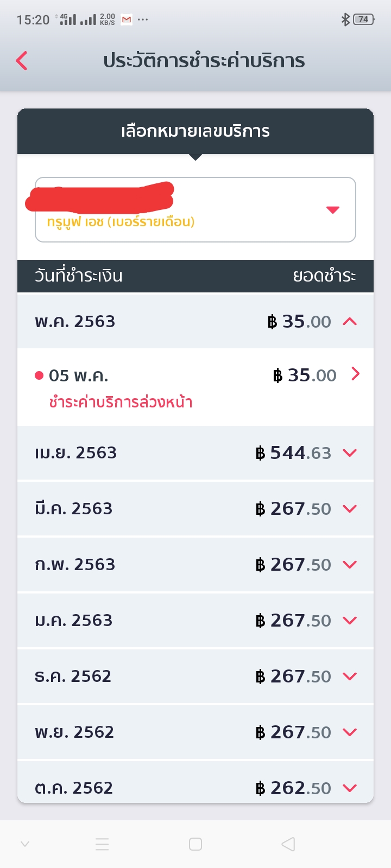Viewport: 391px width, 868px height.
Task: Tap the battery level indicator
Action: [363, 20]
